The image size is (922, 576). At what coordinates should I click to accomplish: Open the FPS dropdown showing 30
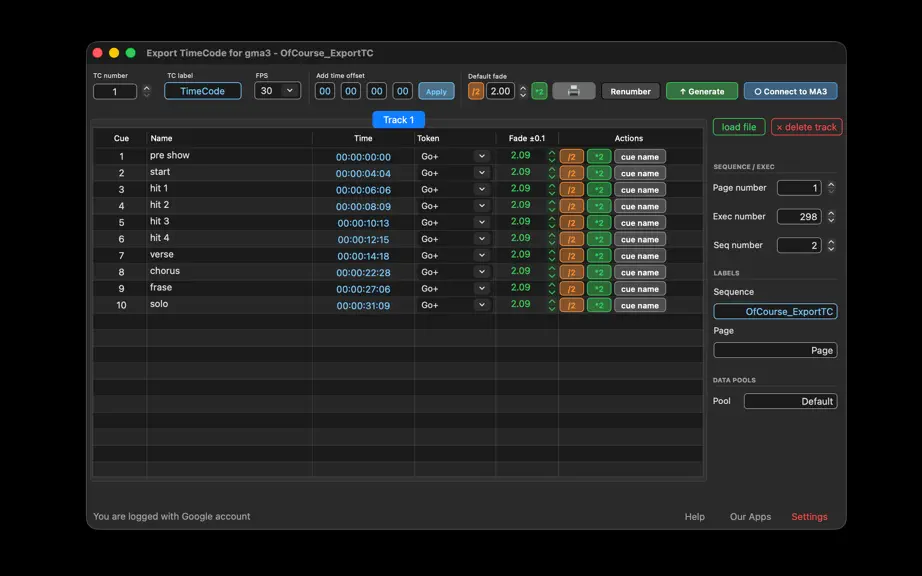pos(278,91)
